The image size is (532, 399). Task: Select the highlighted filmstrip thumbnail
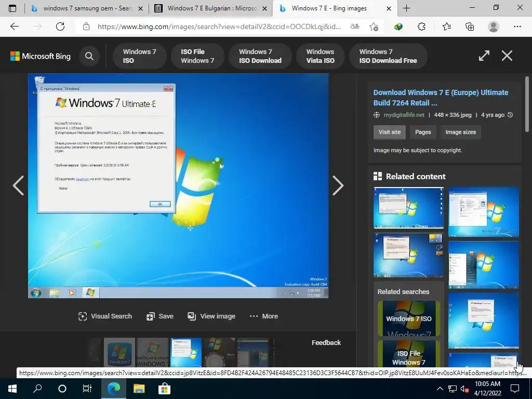186,352
